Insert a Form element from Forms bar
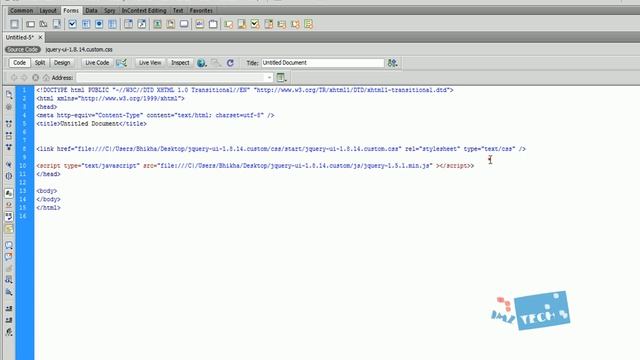The image size is (640, 360). point(15,24)
